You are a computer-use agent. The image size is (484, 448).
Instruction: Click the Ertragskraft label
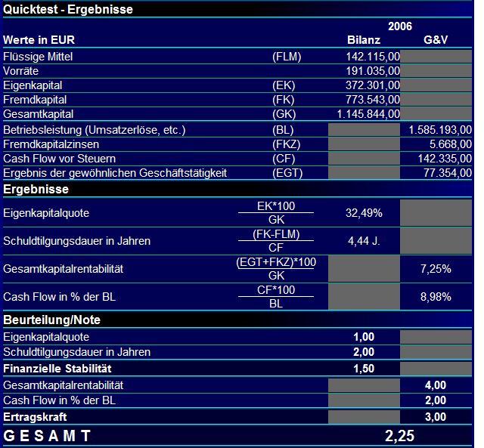tap(35, 417)
